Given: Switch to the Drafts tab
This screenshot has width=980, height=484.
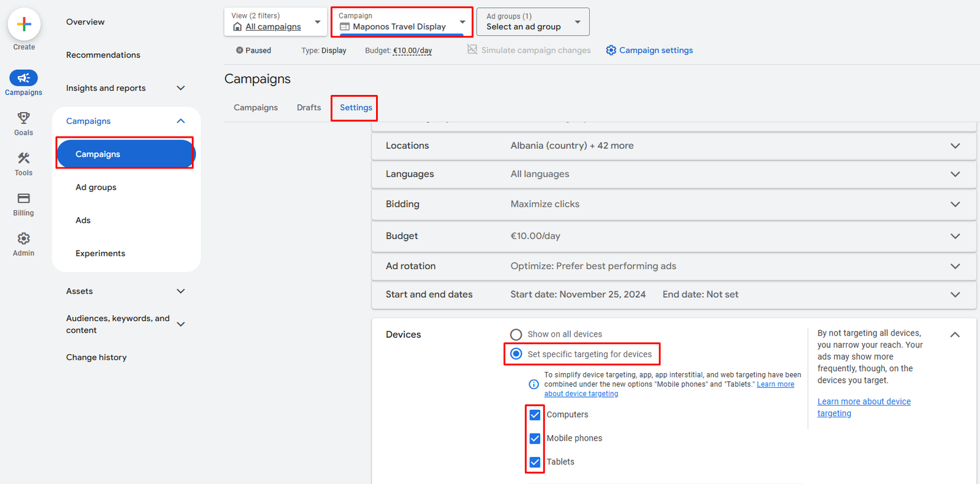Looking at the screenshot, I should click(x=309, y=108).
